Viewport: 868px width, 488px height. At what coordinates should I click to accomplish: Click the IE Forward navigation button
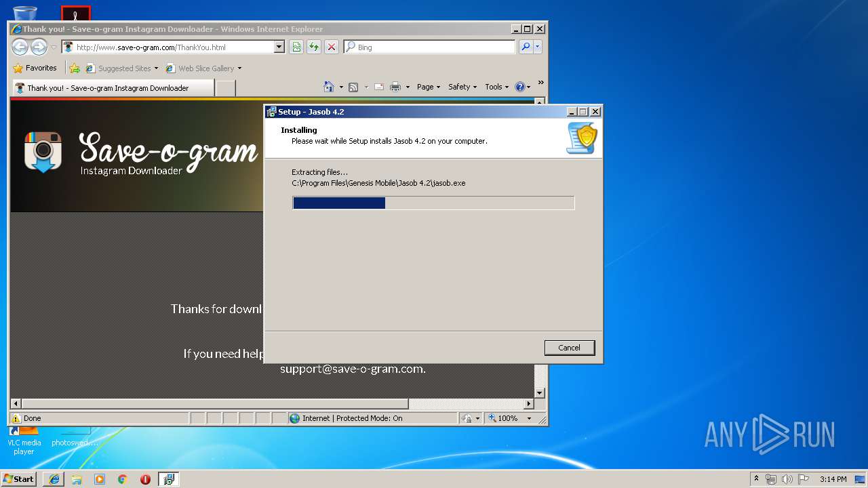(x=39, y=47)
